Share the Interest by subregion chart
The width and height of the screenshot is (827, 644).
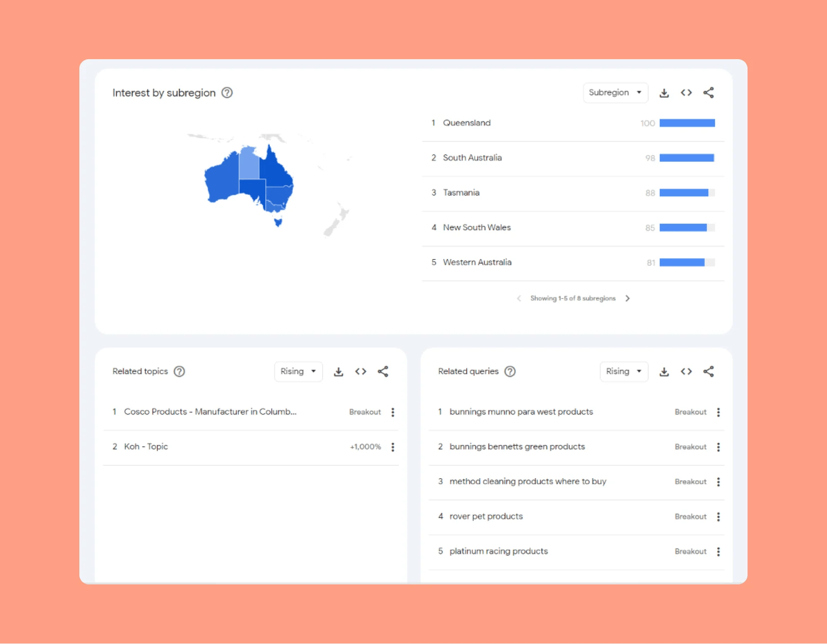[x=709, y=93]
